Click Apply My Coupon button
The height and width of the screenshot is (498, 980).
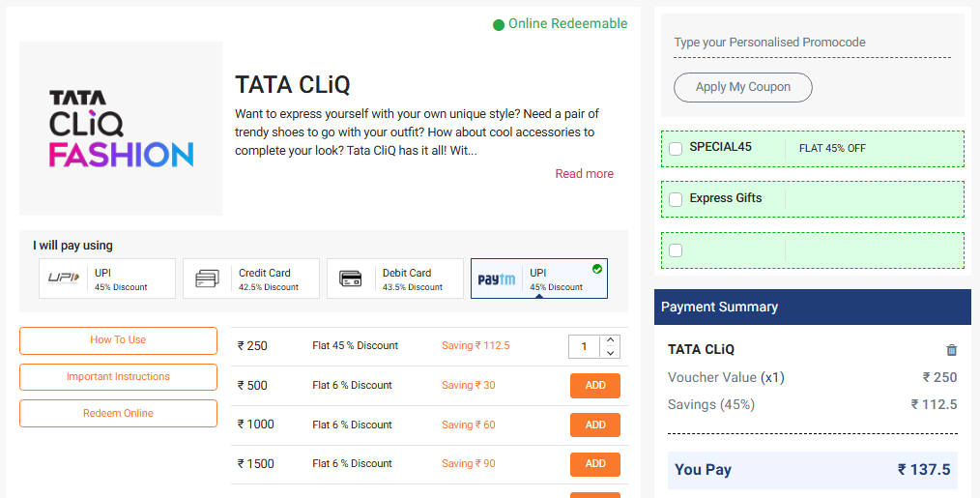742,87
